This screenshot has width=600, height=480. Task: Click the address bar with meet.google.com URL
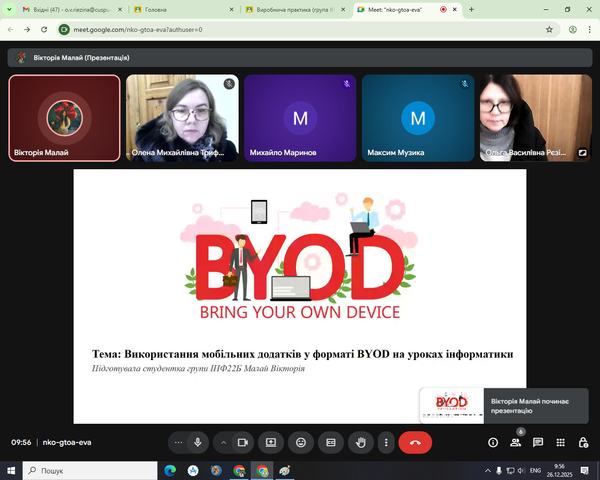[300, 29]
